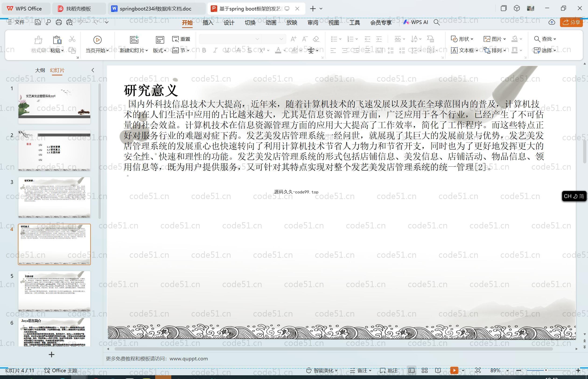Click the zoom slider handle
The height and width of the screenshot is (379, 588).
tap(546, 370)
